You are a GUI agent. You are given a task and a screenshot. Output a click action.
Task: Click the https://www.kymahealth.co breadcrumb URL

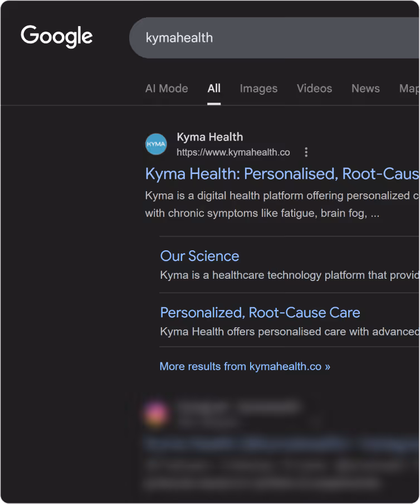233,152
